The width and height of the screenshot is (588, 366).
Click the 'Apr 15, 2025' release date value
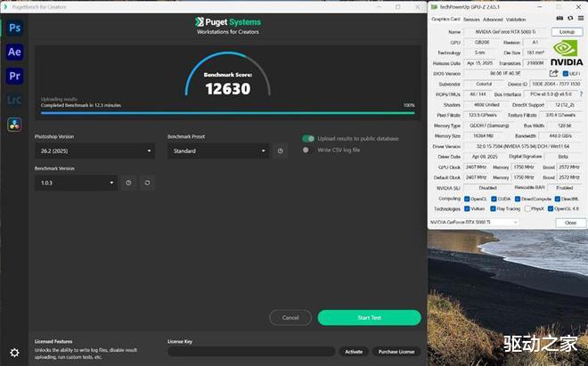pyautogui.click(x=479, y=63)
